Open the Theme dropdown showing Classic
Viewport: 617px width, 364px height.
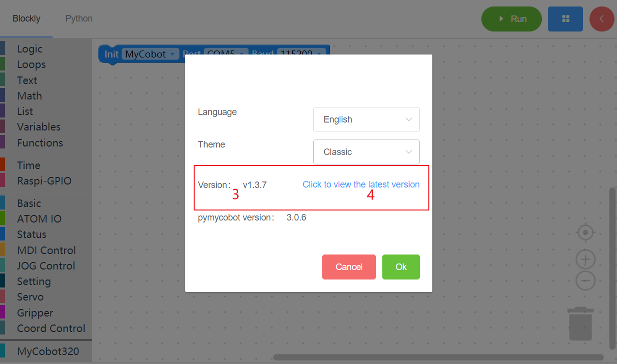coord(366,151)
